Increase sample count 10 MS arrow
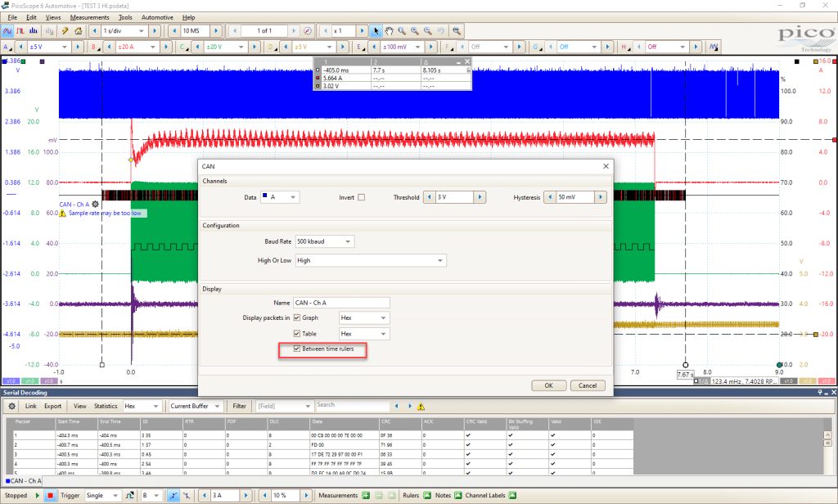838x504 pixels. pyautogui.click(x=216, y=31)
